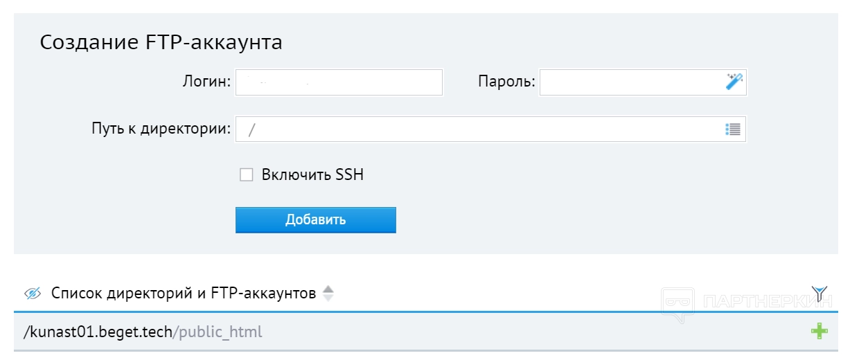Click the filter funnel icon
868x360 pixels.
(x=820, y=293)
